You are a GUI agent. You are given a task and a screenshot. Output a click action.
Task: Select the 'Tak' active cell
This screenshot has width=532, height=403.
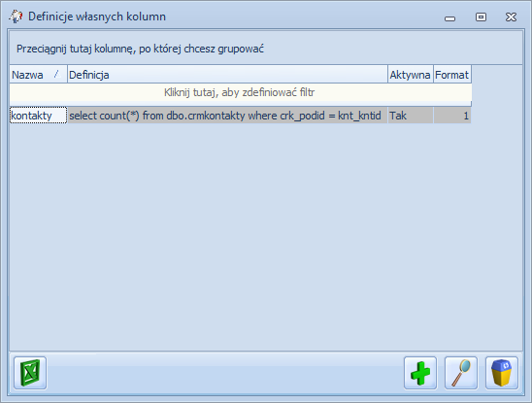point(411,116)
